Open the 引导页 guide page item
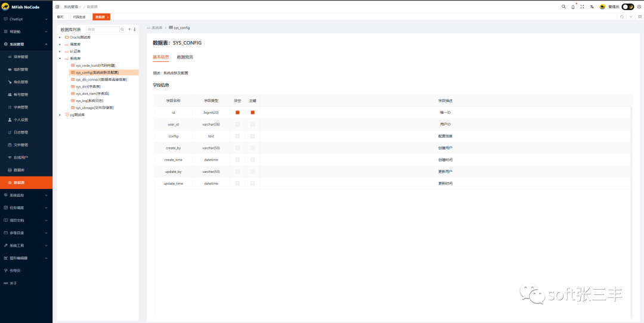The height and width of the screenshot is (323, 644). [x=26, y=271]
